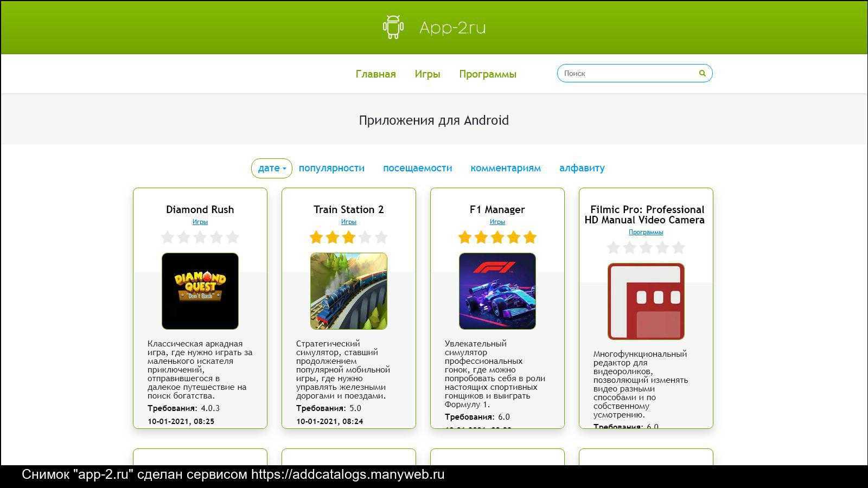Image resolution: width=868 pixels, height=488 pixels.
Task: Rate Filmic Pro three stars
Action: point(646,247)
